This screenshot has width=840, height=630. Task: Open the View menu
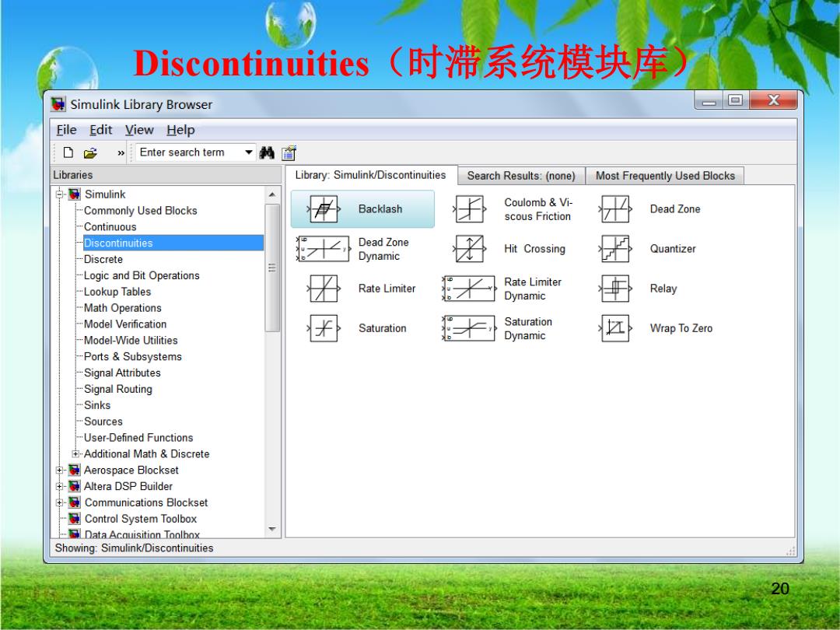(x=139, y=130)
